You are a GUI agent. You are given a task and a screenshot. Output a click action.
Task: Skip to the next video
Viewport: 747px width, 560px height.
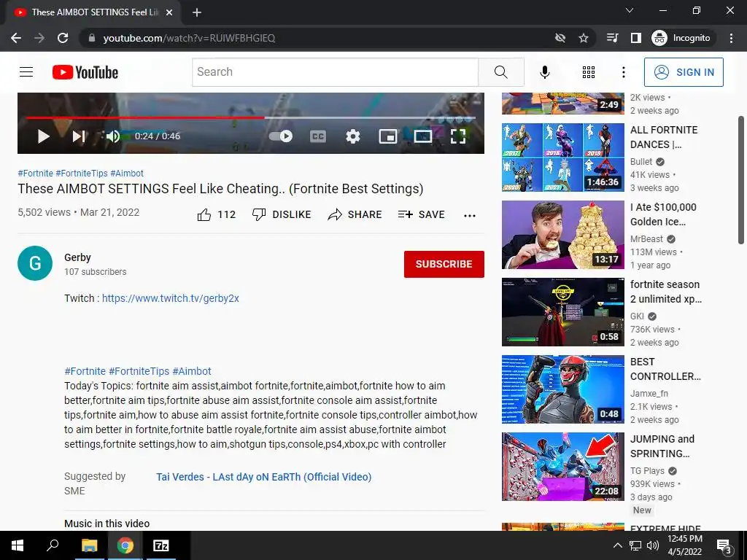[79, 136]
